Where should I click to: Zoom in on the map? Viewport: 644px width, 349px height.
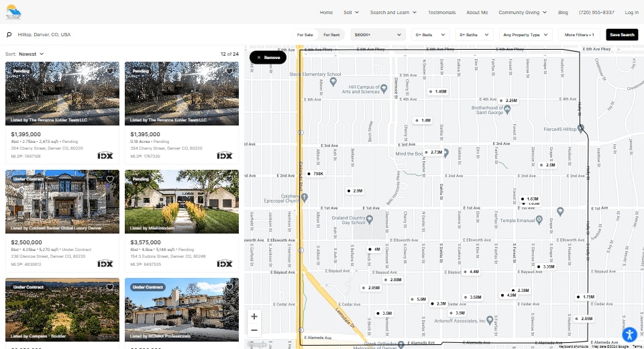[254, 317]
